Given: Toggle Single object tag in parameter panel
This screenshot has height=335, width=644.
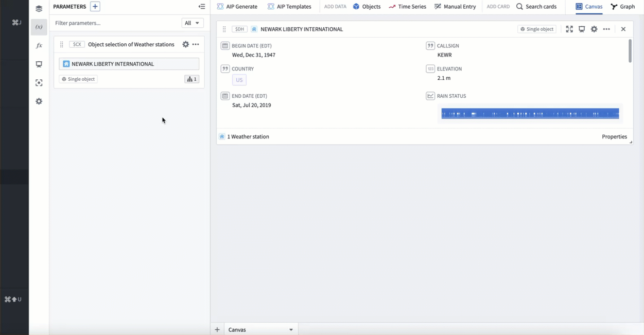Looking at the screenshot, I should (x=78, y=79).
